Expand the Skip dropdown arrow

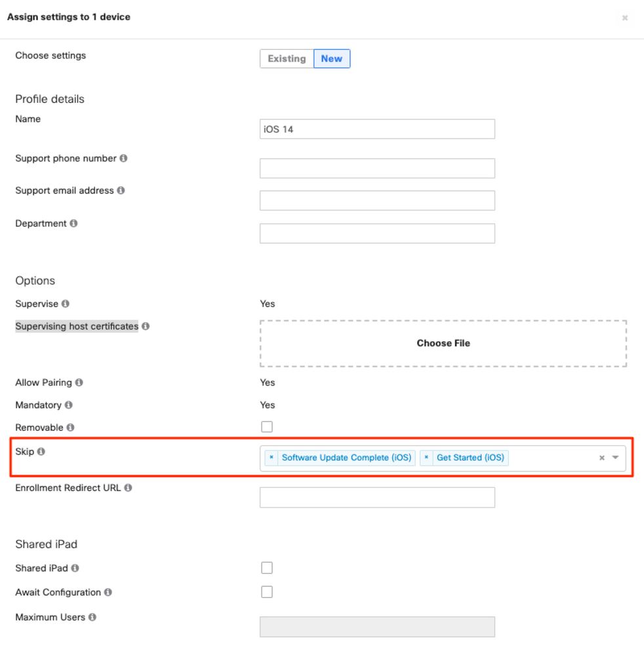[616, 458]
